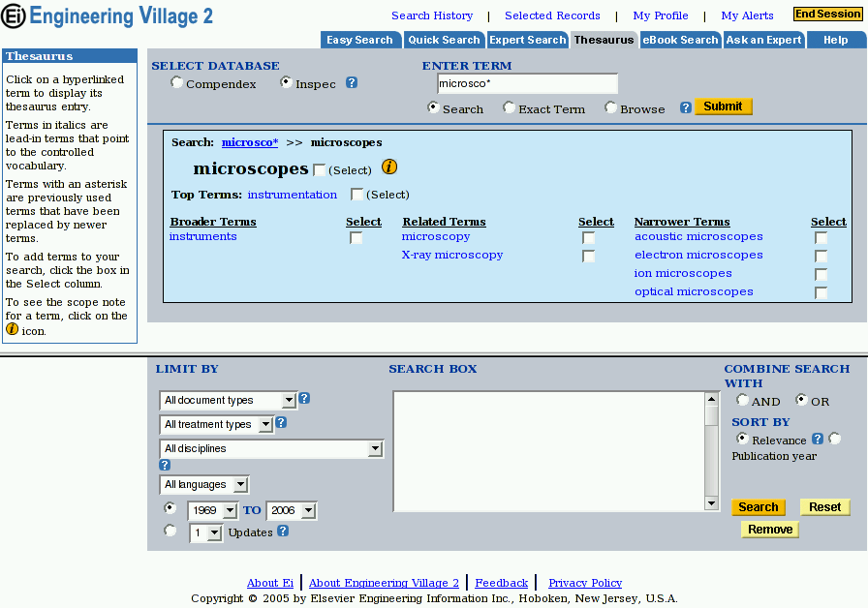The image size is (868, 608).
Task: Switch to the Easy Search tab
Action: (359, 40)
